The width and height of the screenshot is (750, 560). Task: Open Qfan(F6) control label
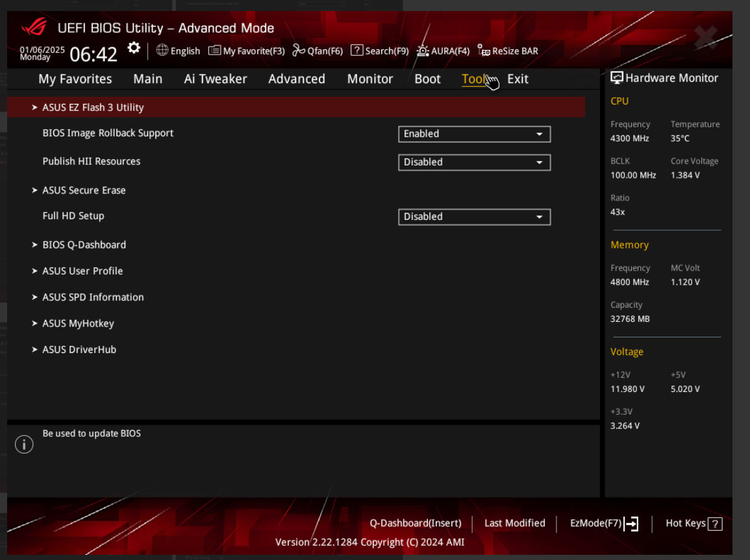click(325, 51)
